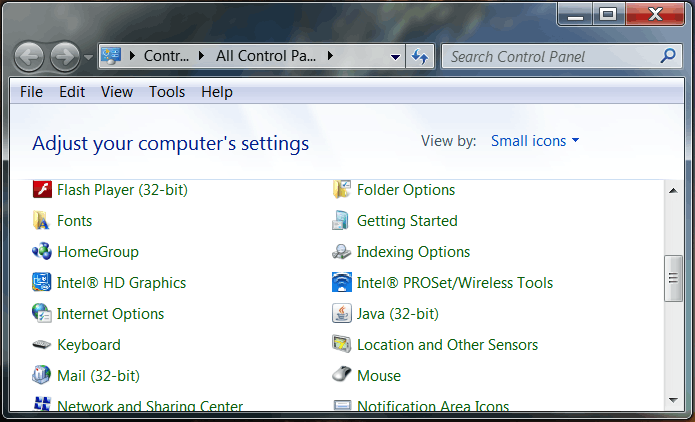Click the Folder Options icon
The width and height of the screenshot is (695, 422).
click(342, 190)
